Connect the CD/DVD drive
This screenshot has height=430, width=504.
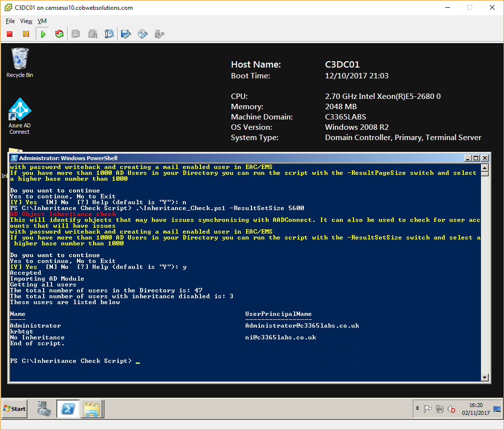point(142,34)
